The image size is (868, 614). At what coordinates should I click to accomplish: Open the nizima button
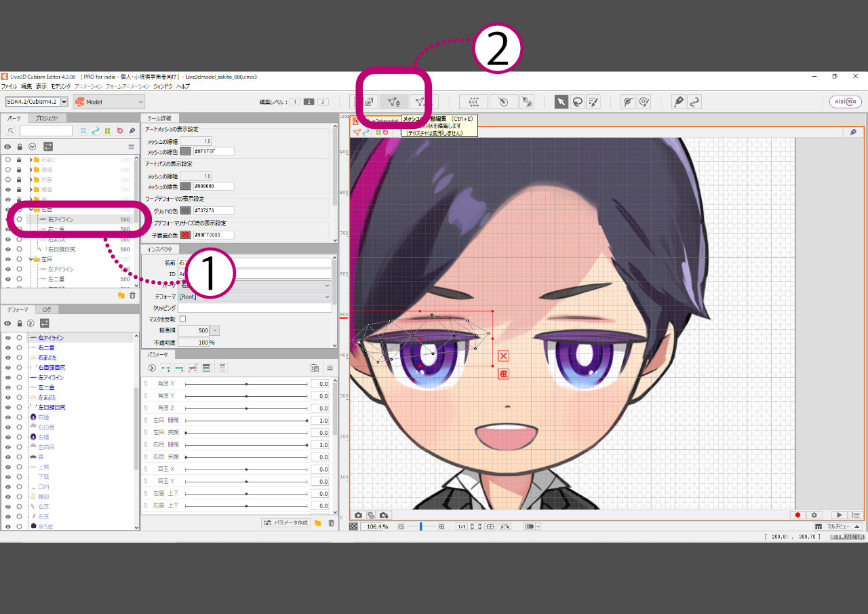[845, 102]
